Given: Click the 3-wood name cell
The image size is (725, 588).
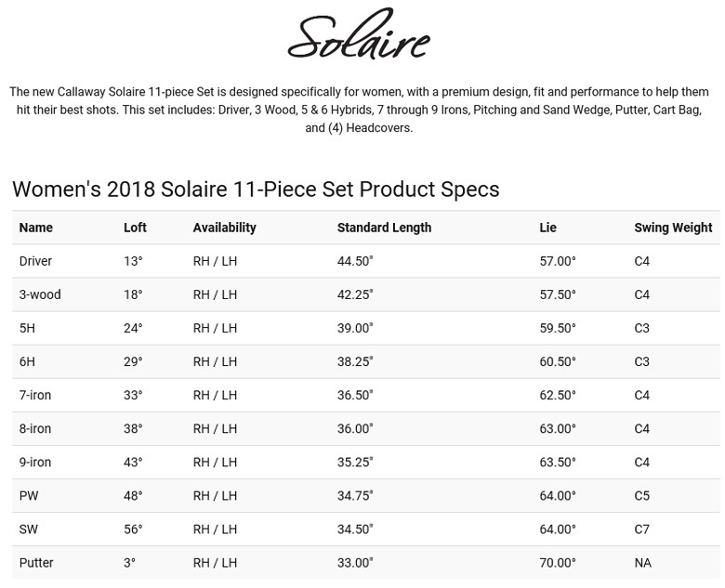Looking at the screenshot, I should click(x=40, y=294).
